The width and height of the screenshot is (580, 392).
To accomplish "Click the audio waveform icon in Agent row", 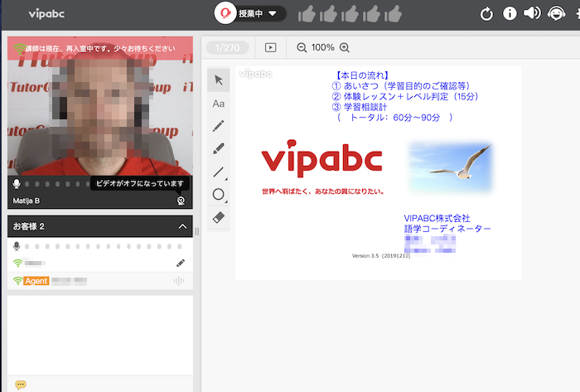I will click(179, 281).
